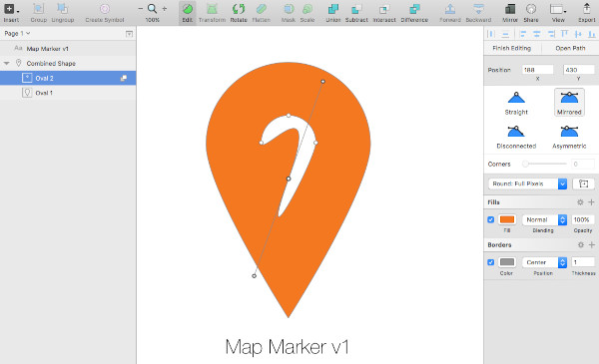Viewport: 599px width, 364px height.
Task: Open Round: Full Pixels dropdown
Action: pos(527,183)
